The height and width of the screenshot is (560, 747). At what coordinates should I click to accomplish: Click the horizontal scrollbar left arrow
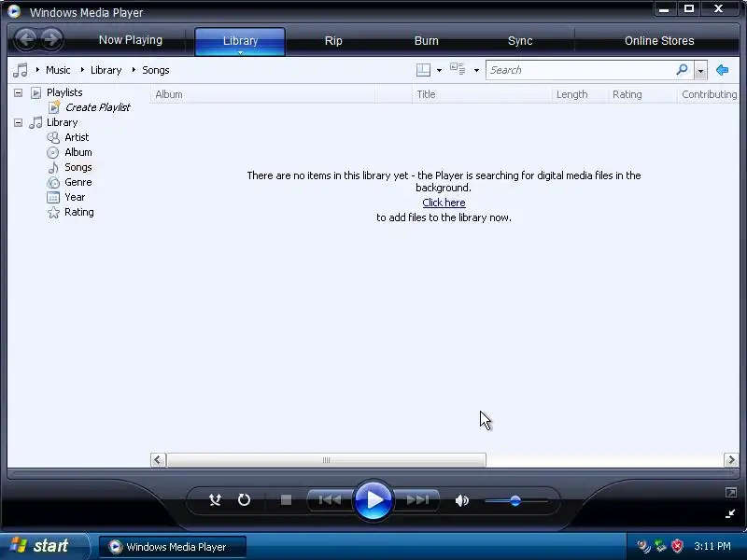[158, 460]
